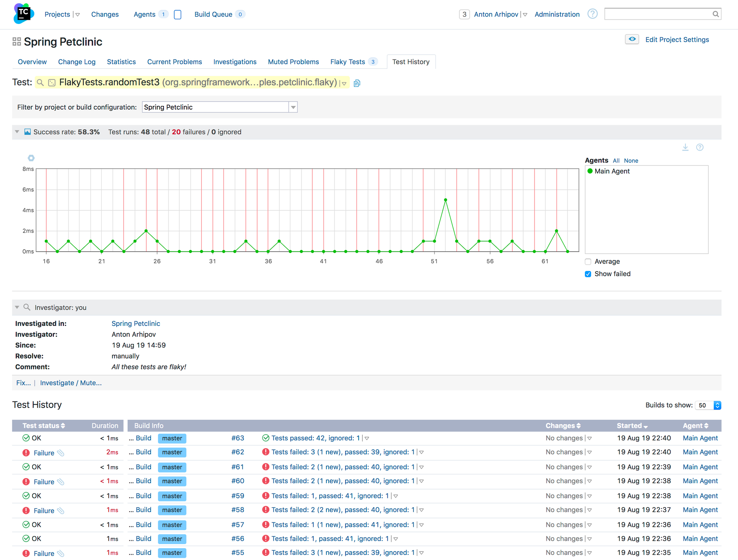The width and height of the screenshot is (738, 560).
Task: Open build #63 link
Action: [x=238, y=438]
